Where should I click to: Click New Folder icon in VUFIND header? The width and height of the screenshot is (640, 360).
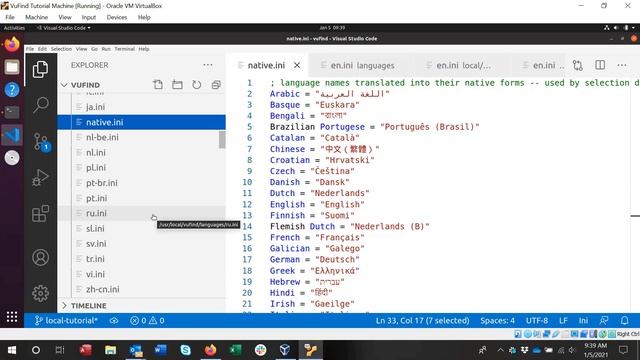point(177,85)
